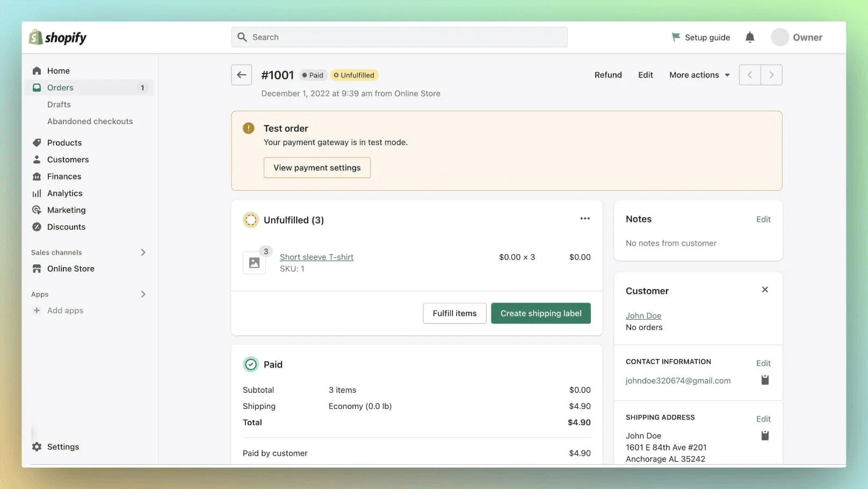Copy the customer email with the clipboard icon
Image resolution: width=868 pixels, height=489 pixels.
point(764,380)
